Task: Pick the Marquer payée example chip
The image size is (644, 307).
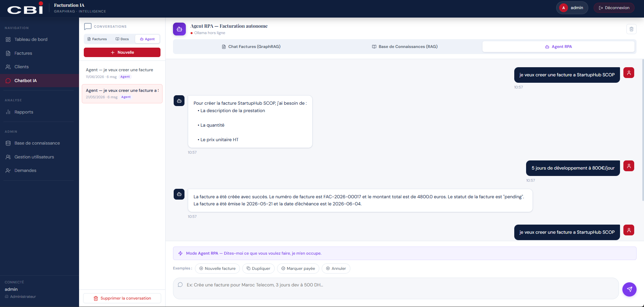Action: point(298,268)
